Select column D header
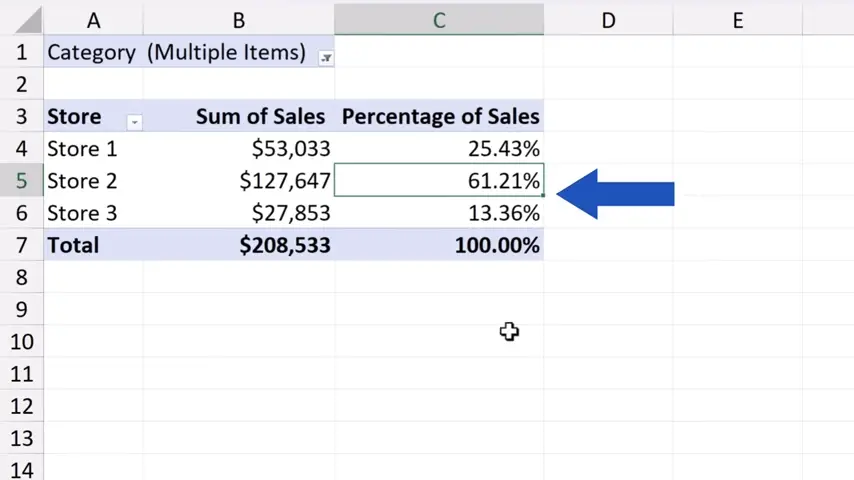Viewport: 854px width, 480px height. pyautogui.click(x=607, y=20)
